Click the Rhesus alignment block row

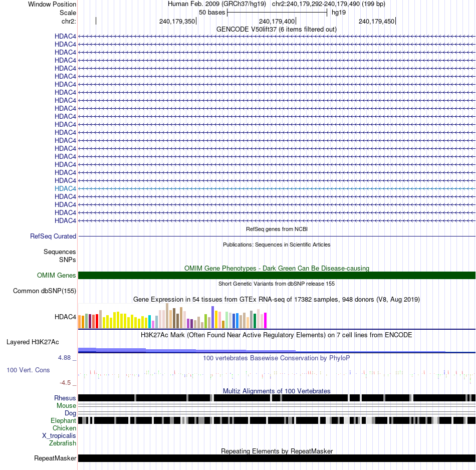[x=277, y=398]
